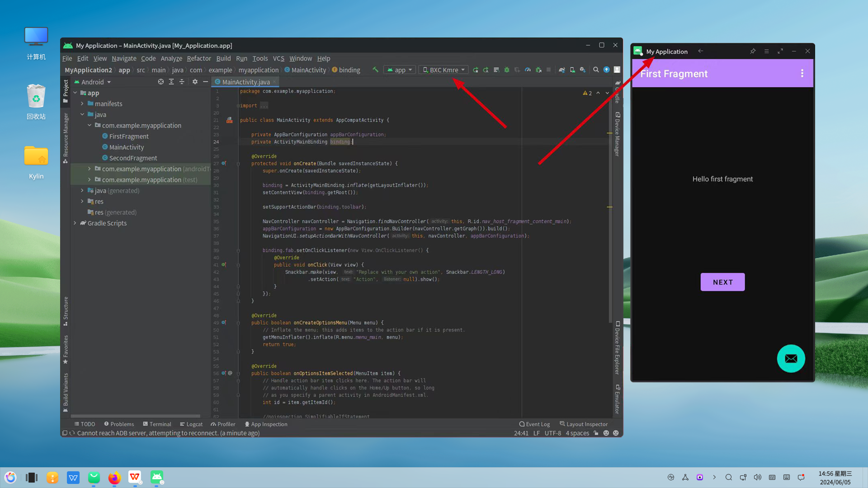Open Project panel settings gear icon

tap(195, 82)
